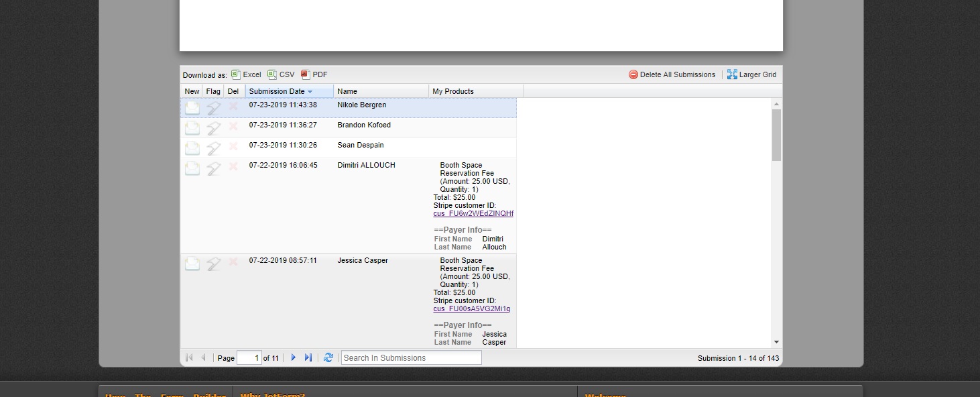The width and height of the screenshot is (980, 397).
Task: Toggle flag on Nikole Bergren submission
Action: pyautogui.click(x=213, y=108)
